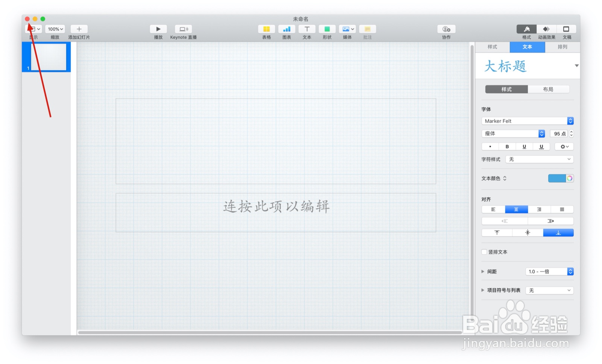The image size is (602, 364).
Task: Click the blue text color swatch
Action: tap(557, 178)
